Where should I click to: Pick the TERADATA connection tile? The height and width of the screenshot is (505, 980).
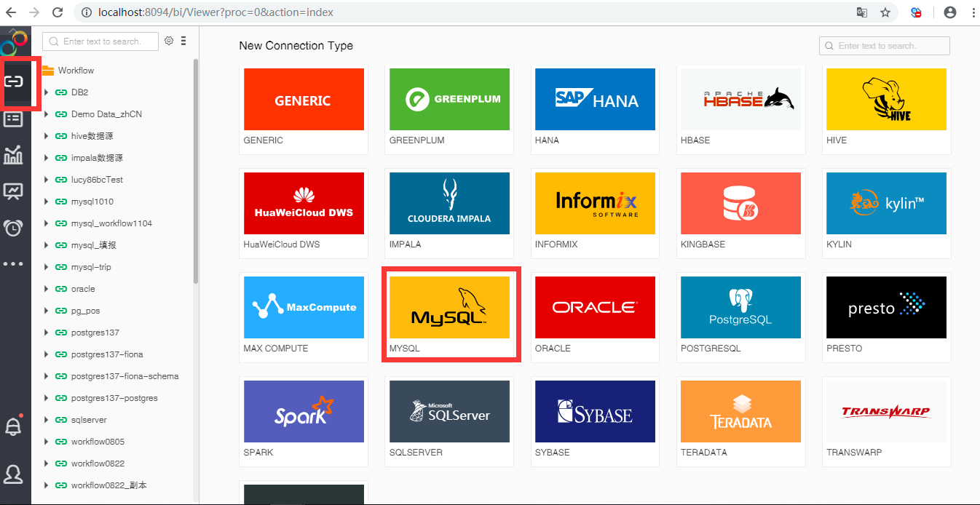click(740, 421)
